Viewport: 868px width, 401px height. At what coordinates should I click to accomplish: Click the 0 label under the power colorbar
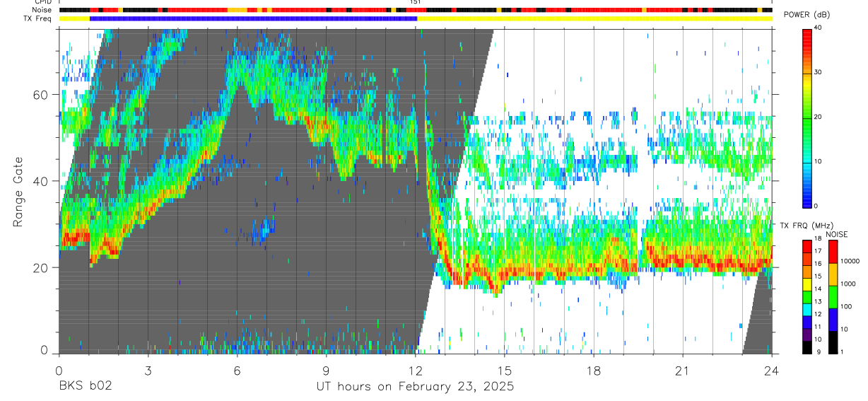point(815,206)
